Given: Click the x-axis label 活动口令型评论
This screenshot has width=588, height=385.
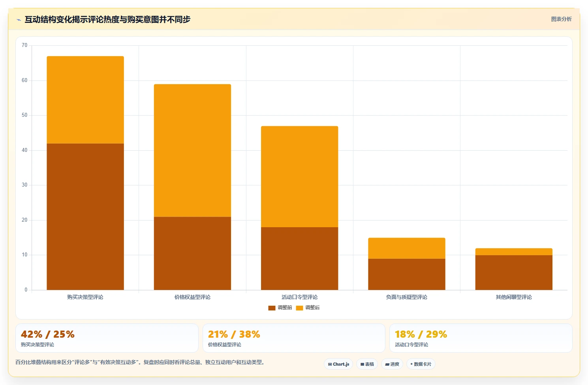Looking at the screenshot, I should [x=299, y=297].
